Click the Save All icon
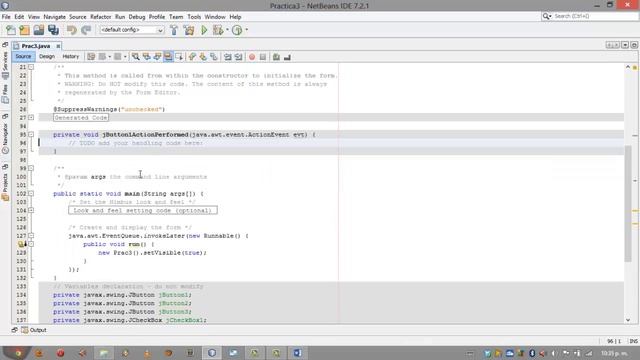This screenshot has width=640, height=360. 53,30
